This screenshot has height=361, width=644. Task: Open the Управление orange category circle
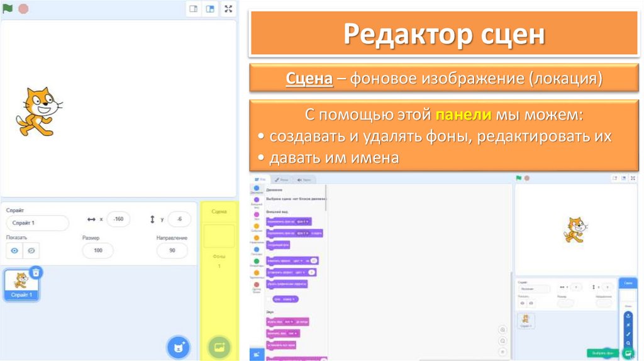pyautogui.click(x=257, y=238)
